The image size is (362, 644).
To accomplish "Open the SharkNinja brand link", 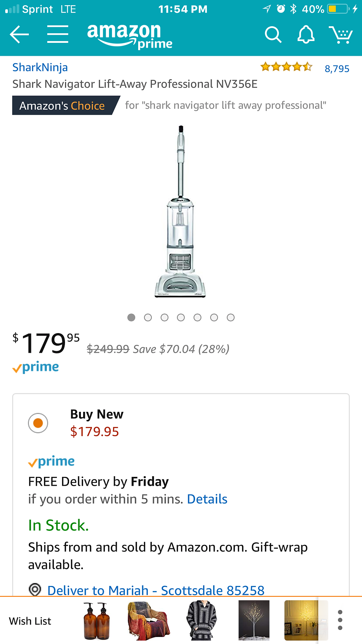I will (40, 67).
